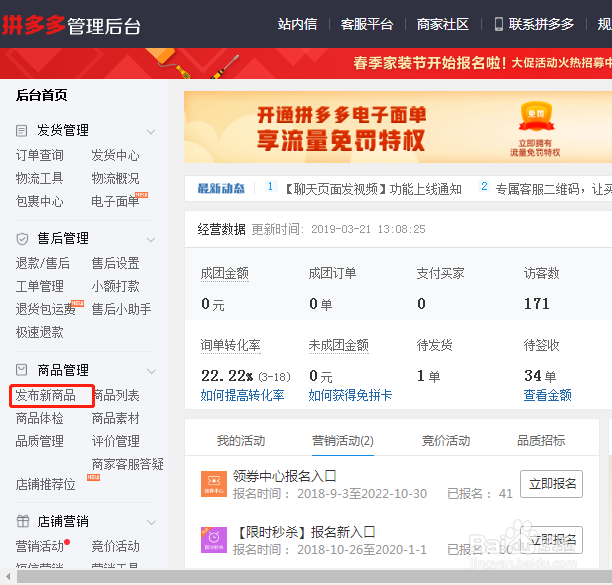Open 物流工具 in sidebar
612x585 pixels.
[x=39, y=178]
